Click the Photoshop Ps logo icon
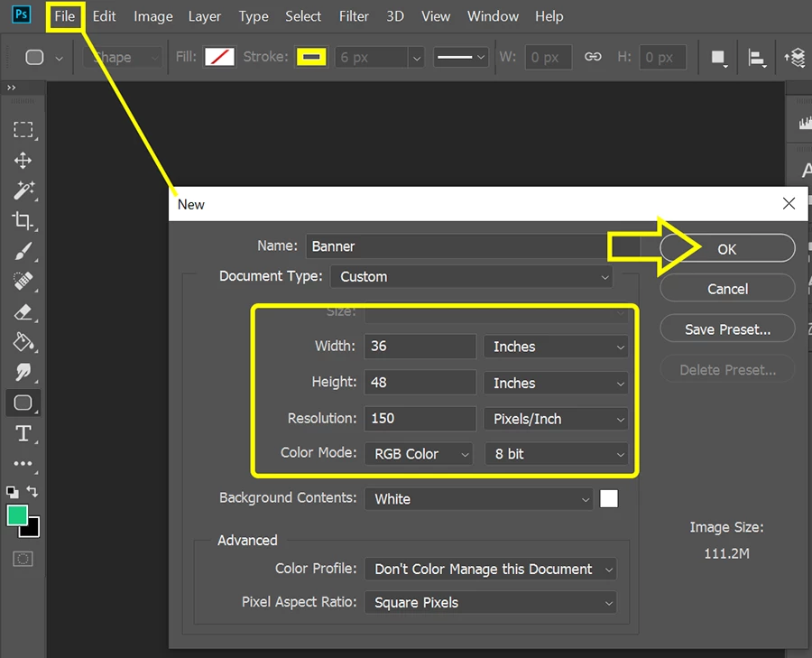Image resolution: width=812 pixels, height=658 pixels. [x=22, y=14]
